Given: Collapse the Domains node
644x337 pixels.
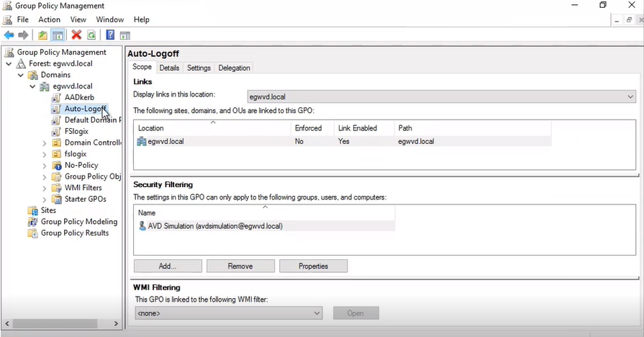Looking at the screenshot, I should click(x=21, y=75).
